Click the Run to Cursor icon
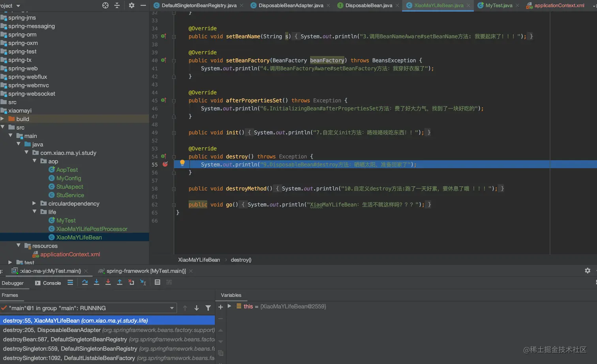Screen dimensions: 597x364 [x=143, y=282]
